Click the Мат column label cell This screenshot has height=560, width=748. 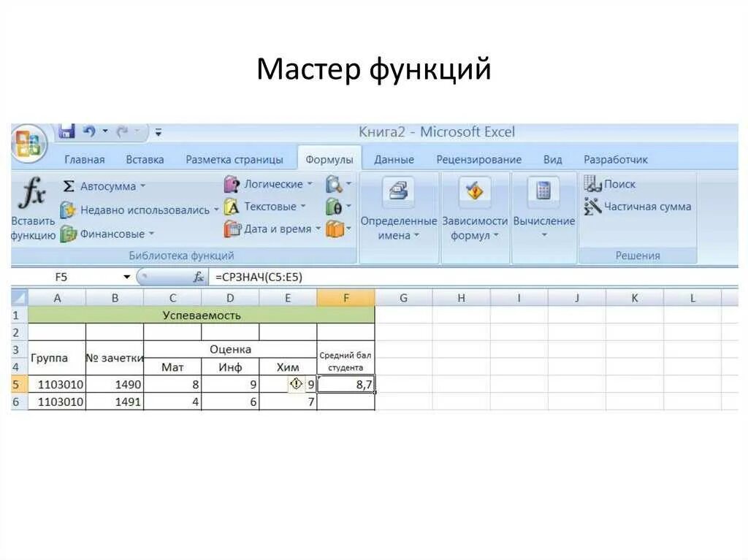(172, 367)
